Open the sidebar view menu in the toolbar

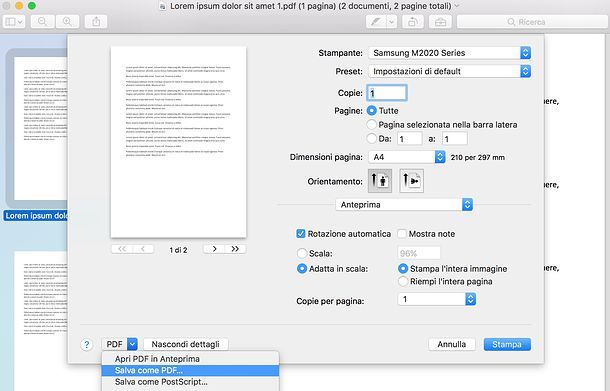click(14, 22)
